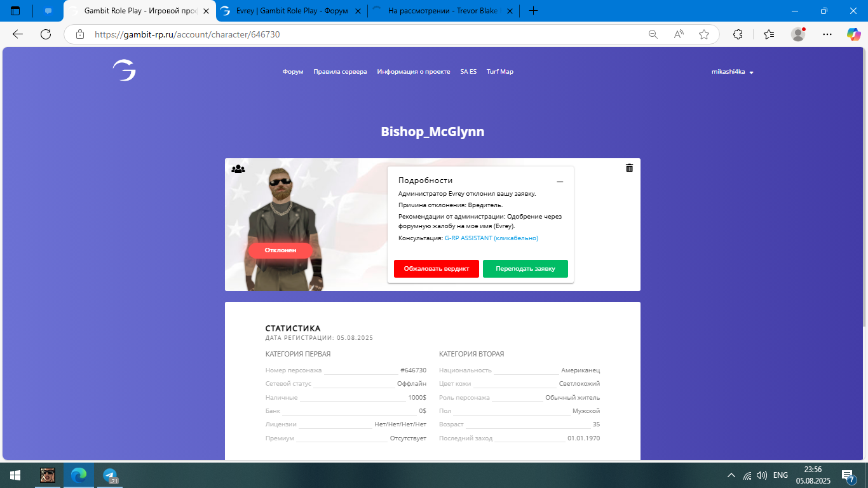Open Форум navigation menu item
Viewport: 868px width, 488px height.
293,72
